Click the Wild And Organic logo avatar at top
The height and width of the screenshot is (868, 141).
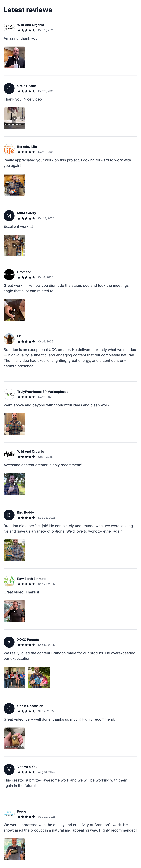[9, 27]
